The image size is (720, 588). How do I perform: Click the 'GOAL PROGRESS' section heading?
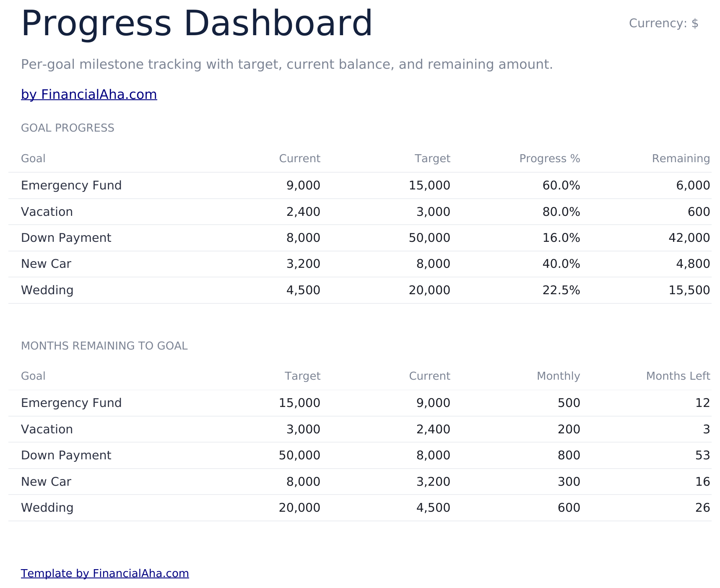(68, 128)
